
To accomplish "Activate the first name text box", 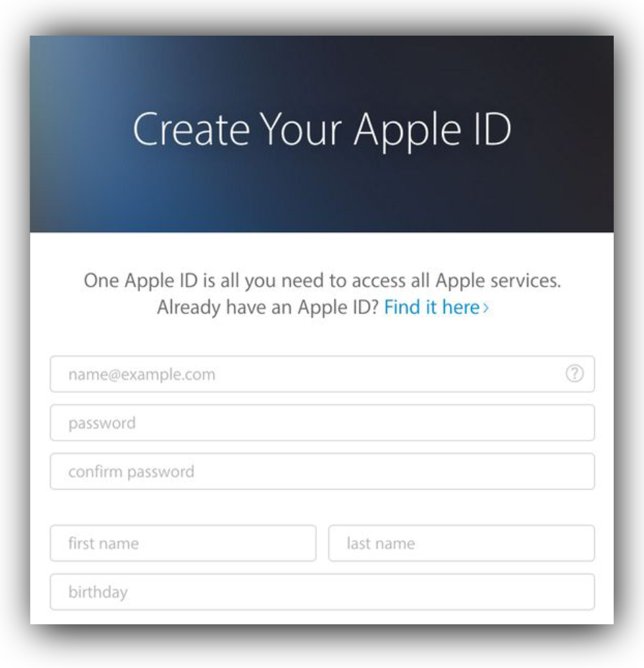I will (x=183, y=543).
